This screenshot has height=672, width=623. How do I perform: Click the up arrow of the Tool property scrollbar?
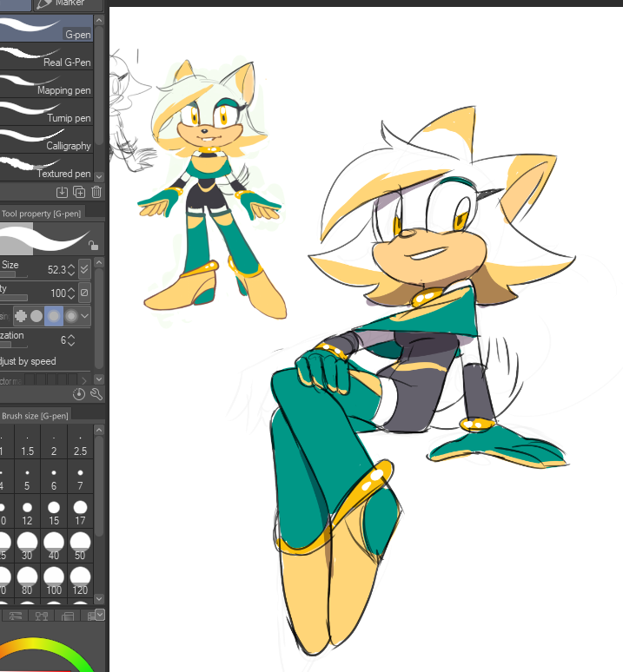[99, 262]
